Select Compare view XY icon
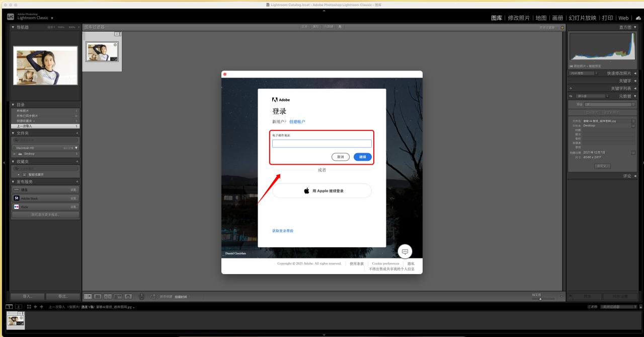Image resolution: width=644 pixels, height=337 pixels. click(108, 296)
